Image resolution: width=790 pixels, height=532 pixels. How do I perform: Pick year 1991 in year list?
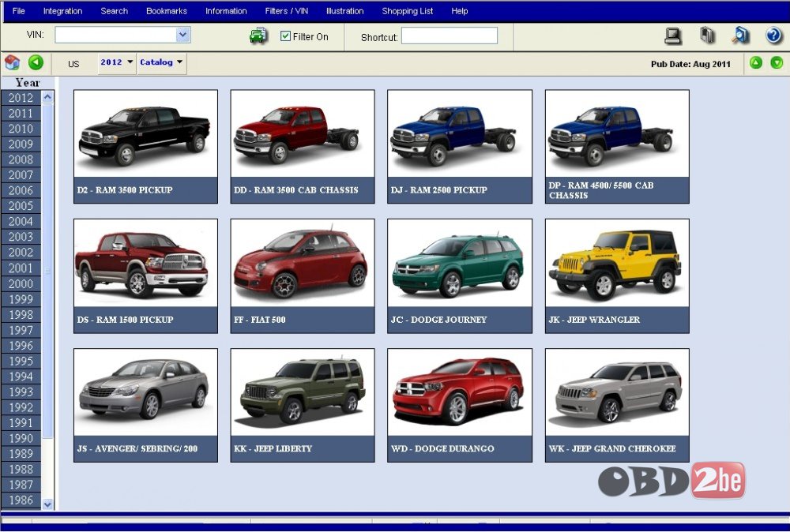(21, 423)
